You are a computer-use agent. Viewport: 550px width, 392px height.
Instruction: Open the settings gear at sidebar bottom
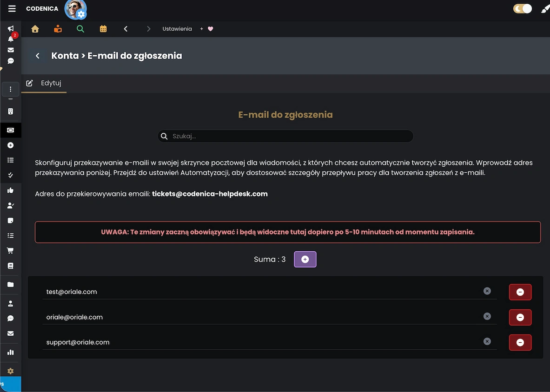(10, 370)
